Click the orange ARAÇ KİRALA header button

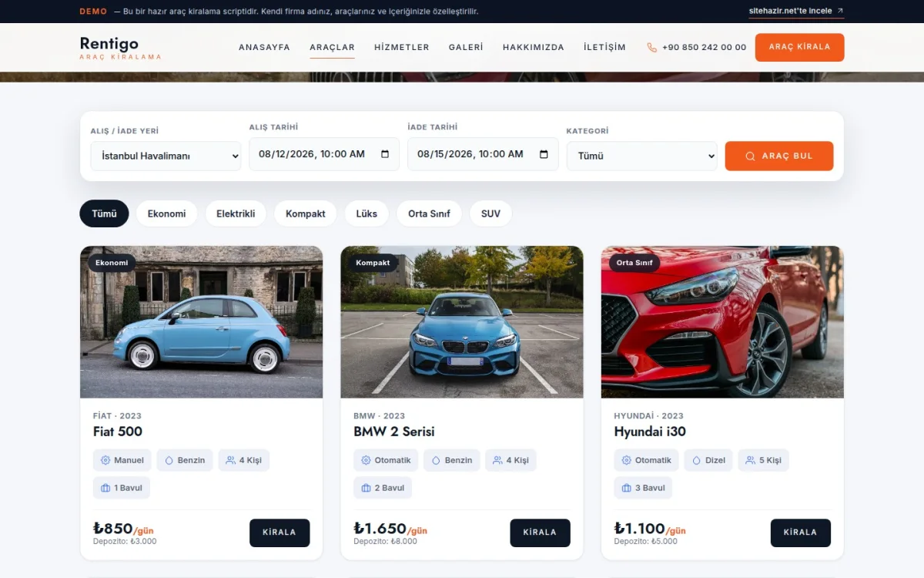pos(799,47)
